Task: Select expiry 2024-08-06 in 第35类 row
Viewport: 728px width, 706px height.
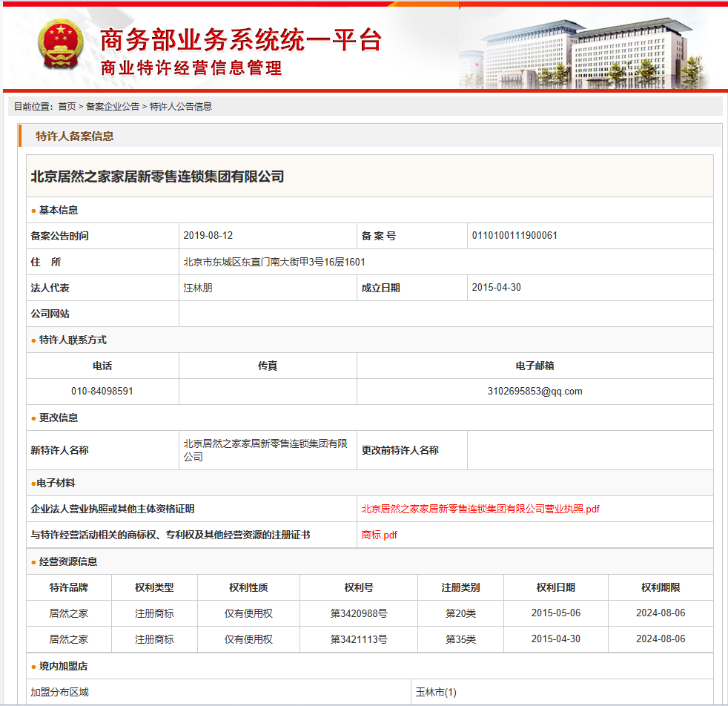Action: pyautogui.click(x=661, y=639)
